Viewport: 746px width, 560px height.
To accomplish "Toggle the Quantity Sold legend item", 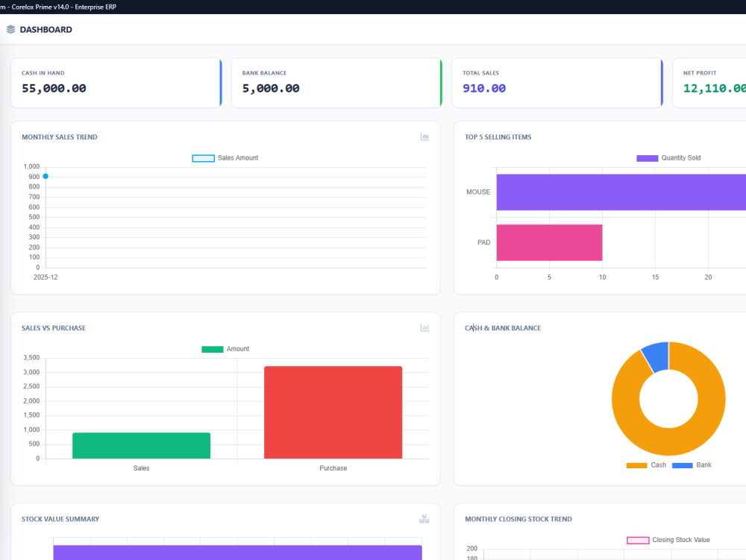I will point(668,158).
